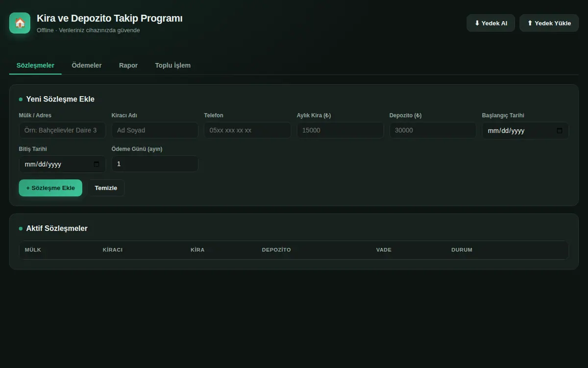Select the Telefon input field
The height and width of the screenshot is (368, 588).
click(247, 130)
